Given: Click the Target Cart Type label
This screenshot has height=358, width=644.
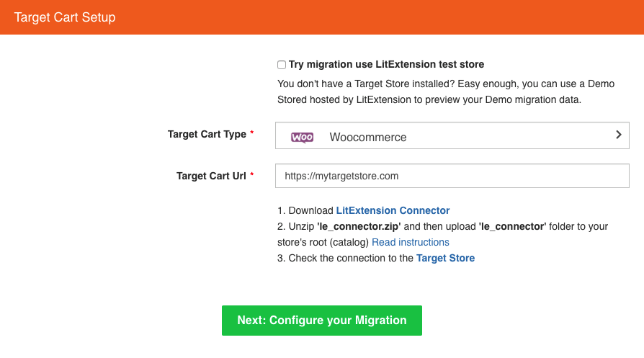Looking at the screenshot, I should (207, 134).
